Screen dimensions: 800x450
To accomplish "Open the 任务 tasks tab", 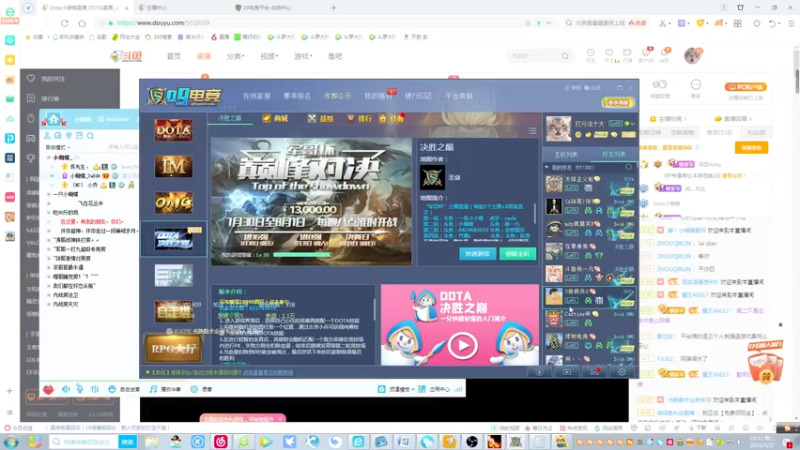I will (392, 118).
